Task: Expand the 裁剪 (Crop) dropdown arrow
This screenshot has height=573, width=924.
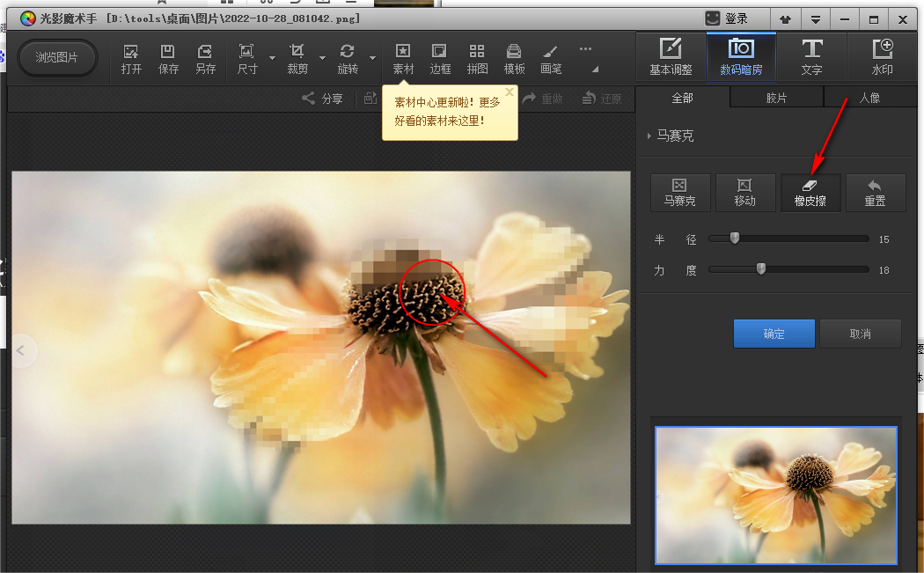Action: [x=323, y=59]
